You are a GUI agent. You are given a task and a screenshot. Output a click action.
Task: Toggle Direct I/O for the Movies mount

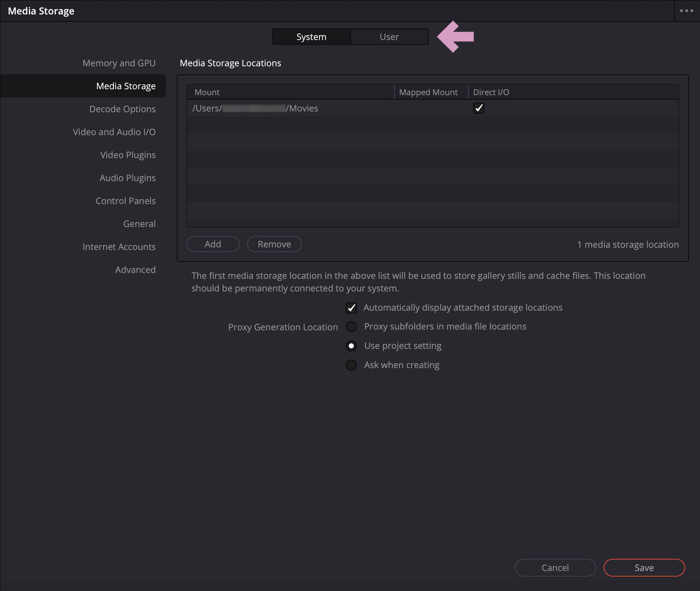coord(478,108)
